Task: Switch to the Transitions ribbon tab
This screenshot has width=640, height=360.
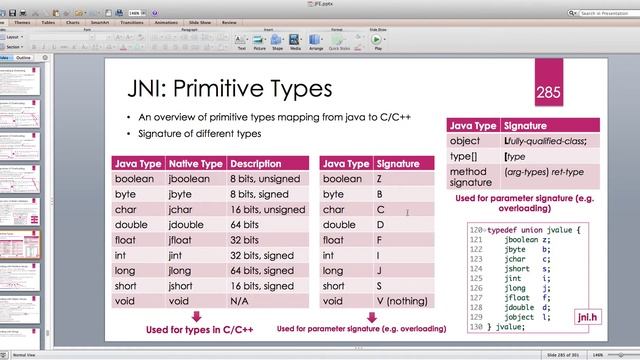Action: coord(132,22)
